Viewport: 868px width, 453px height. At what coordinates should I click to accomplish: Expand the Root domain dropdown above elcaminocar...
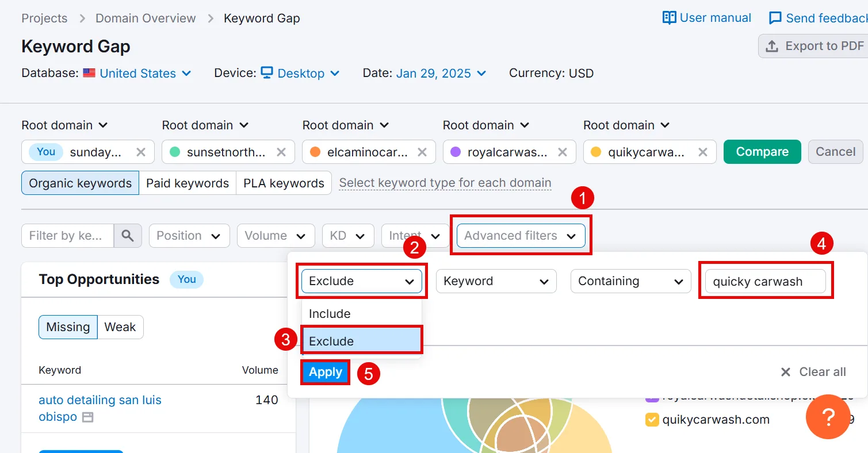tap(346, 125)
